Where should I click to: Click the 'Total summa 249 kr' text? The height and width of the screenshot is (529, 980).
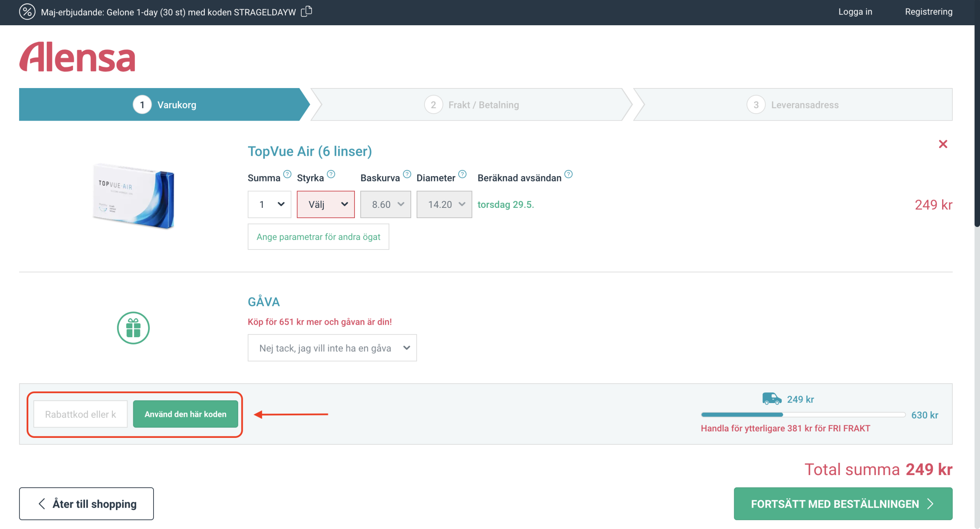(x=878, y=469)
